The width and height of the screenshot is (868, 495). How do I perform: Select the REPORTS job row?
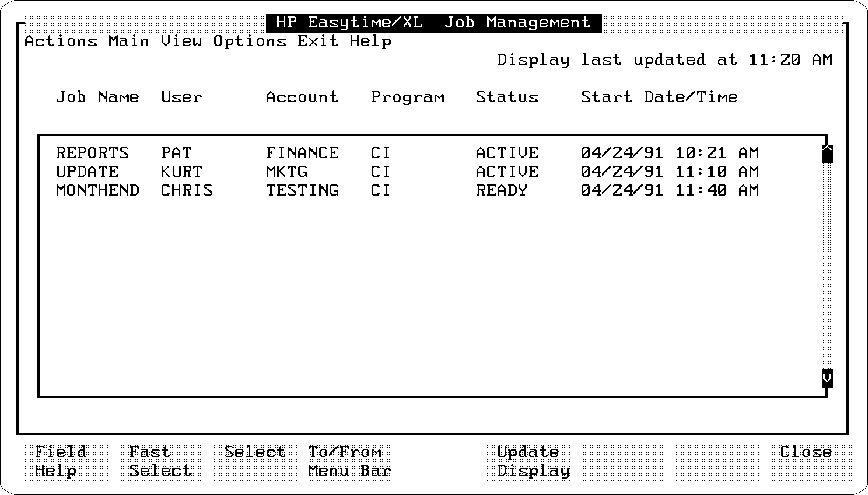click(x=92, y=153)
